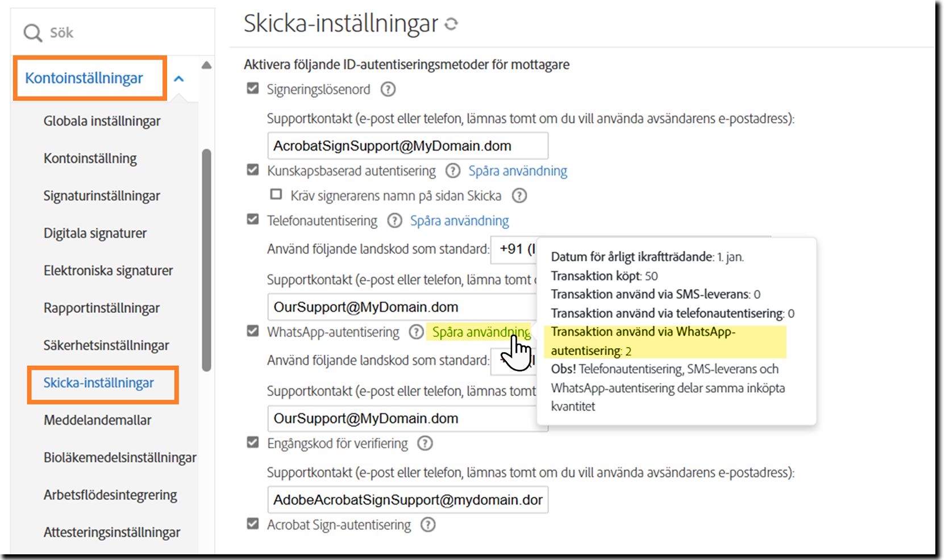Open Säkerhetsinställningar in sidebar
Viewport: 945px width, 560px height.
pyautogui.click(x=107, y=346)
